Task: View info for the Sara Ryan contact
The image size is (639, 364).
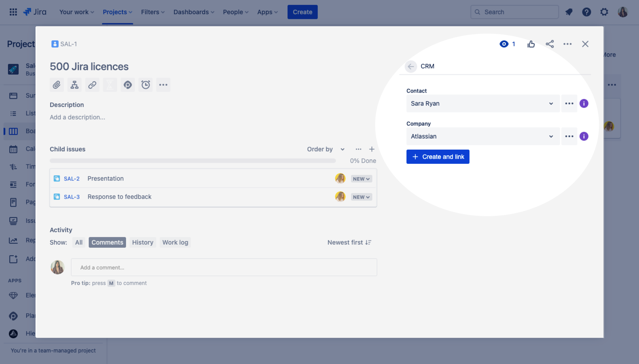Action: pos(584,104)
